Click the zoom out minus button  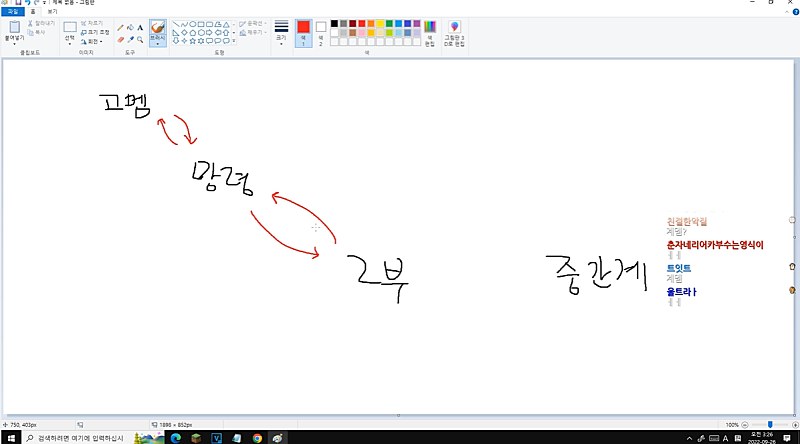pyautogui.click(x=744, y=425)
